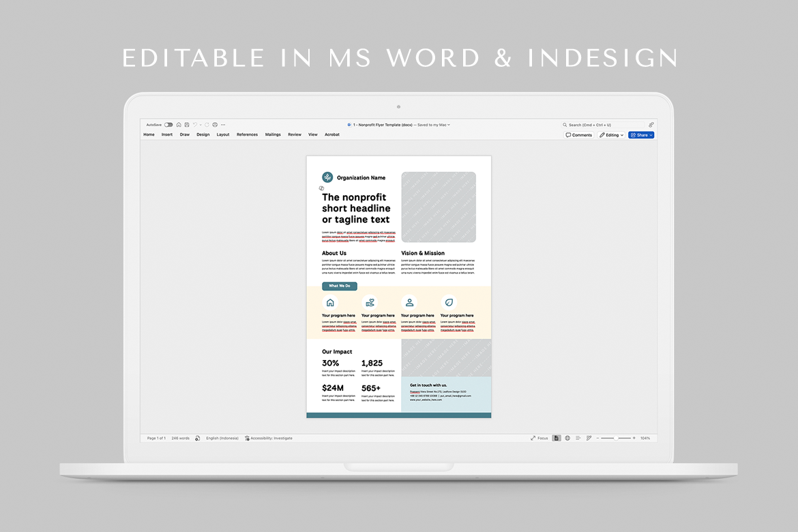798x532 pixels.
Task: Click the Home icon in quick access toolbar
Action: (x=179, y=125)
